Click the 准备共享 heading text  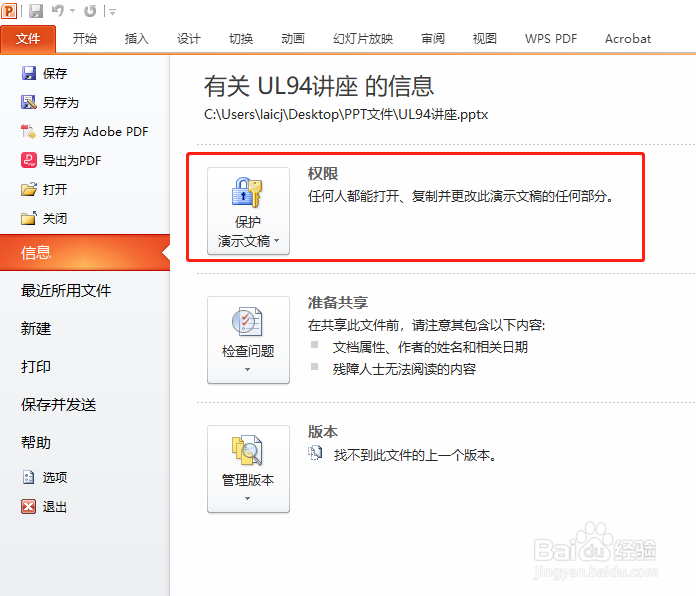coord(338,303)
